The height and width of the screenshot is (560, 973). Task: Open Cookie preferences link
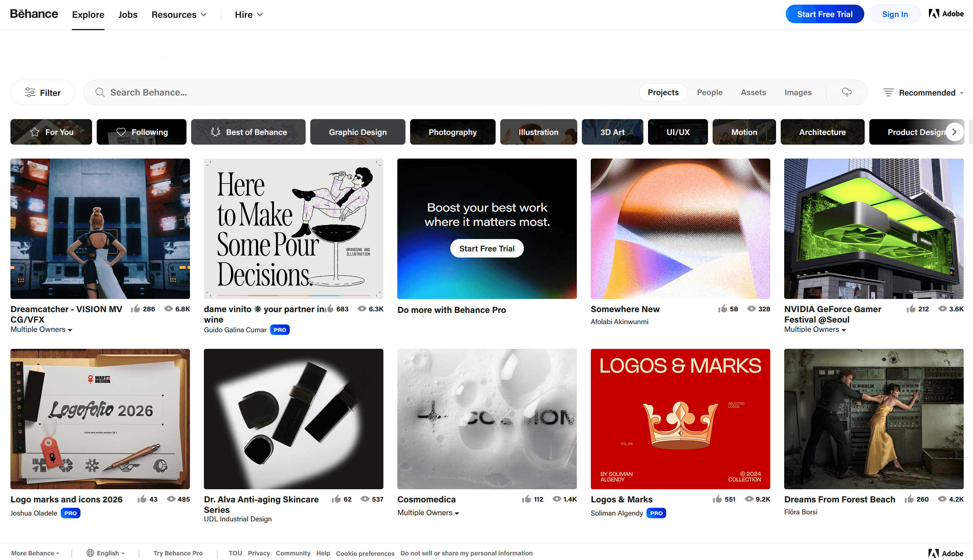[365, 553]
